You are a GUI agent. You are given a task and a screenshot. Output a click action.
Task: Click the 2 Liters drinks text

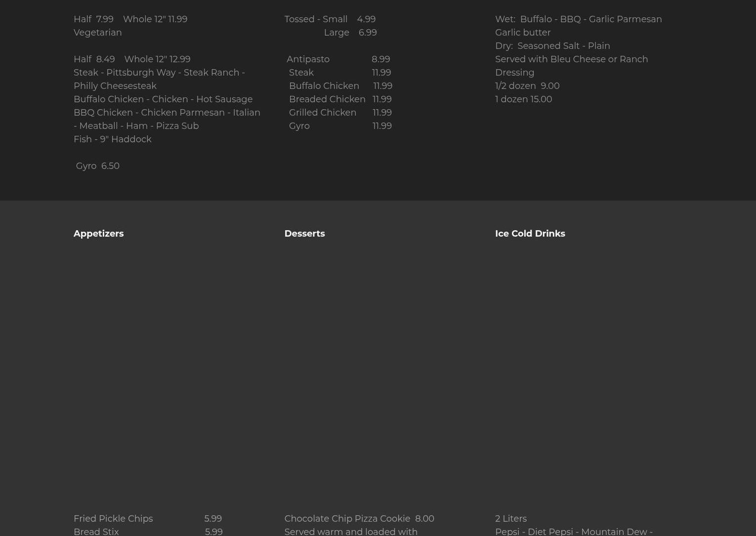click(x=510, y=519)
